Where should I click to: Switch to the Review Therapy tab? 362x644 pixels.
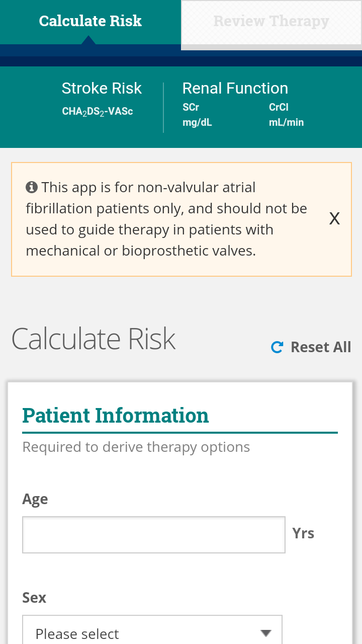pos(271,21)
